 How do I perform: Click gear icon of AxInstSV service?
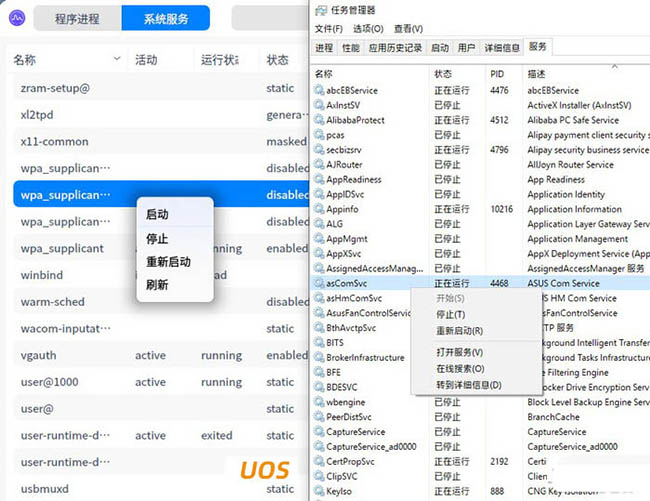319,105
